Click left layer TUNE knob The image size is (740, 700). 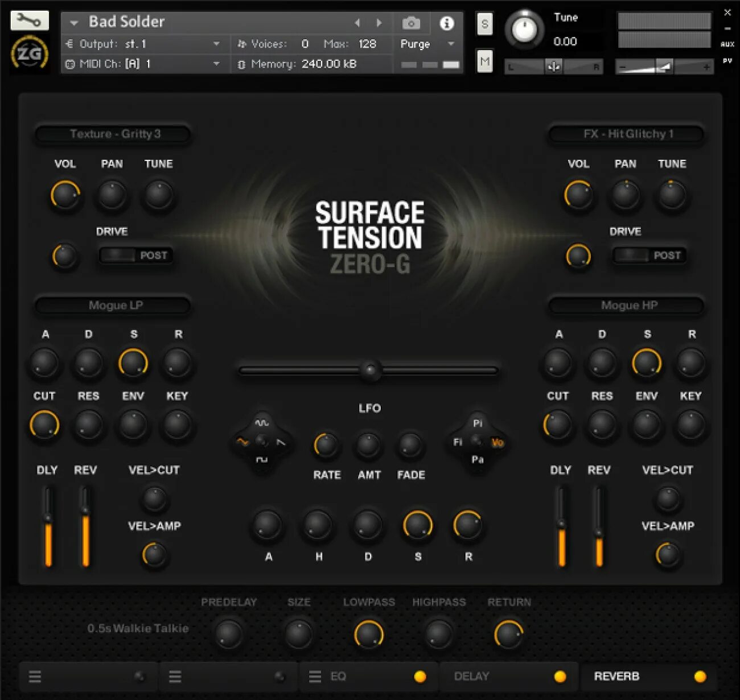[159, 195]
